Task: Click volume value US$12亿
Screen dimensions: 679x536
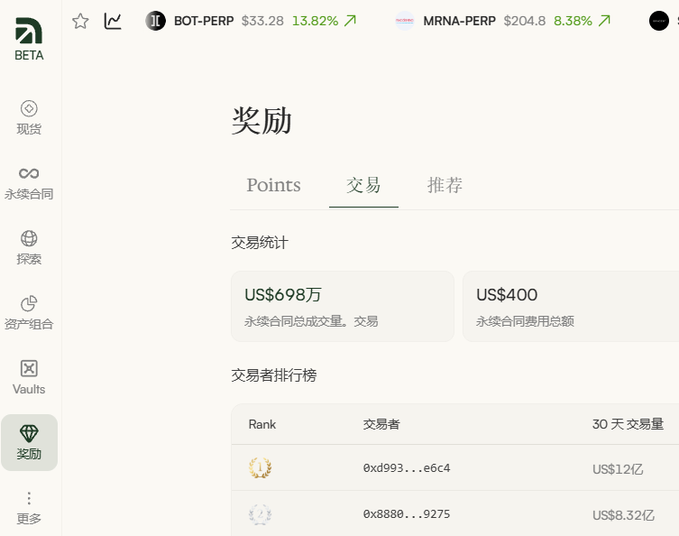Action: point(618,469)
